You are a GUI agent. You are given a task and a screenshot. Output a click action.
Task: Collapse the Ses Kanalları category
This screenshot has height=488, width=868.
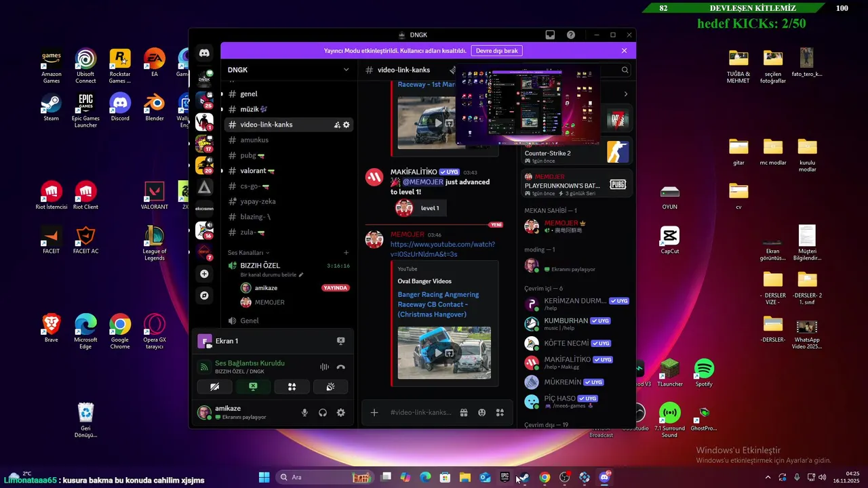tap(248, 253)
